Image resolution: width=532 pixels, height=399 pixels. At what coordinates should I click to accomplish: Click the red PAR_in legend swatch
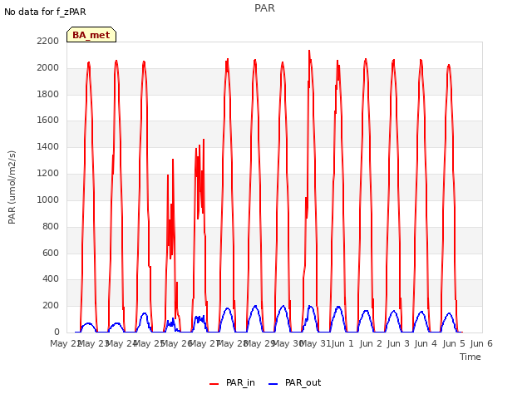coord(214,384)
